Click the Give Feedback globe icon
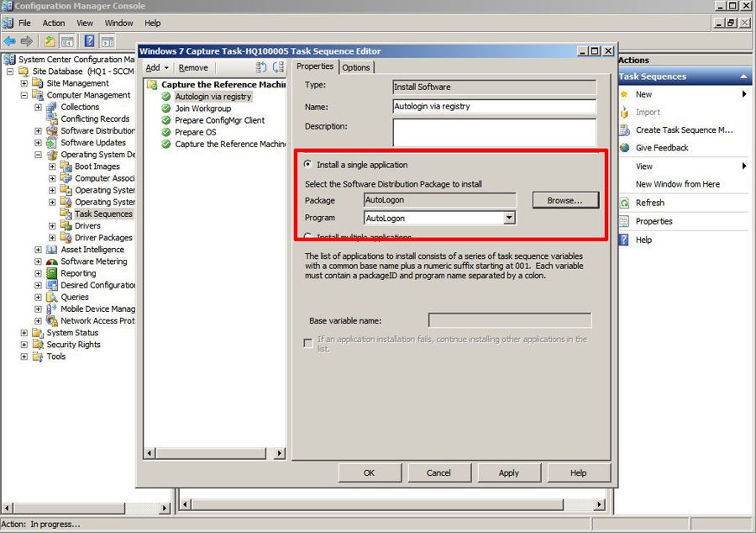Image resolution: width=756 pixels, height=533 pixels. [x=624, y=148]
